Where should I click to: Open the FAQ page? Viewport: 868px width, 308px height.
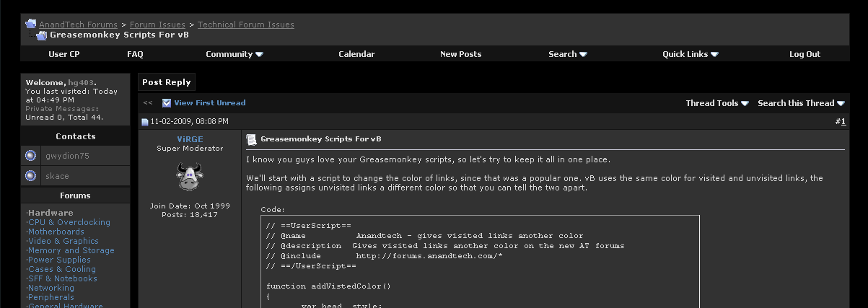(x=135, y=54)
